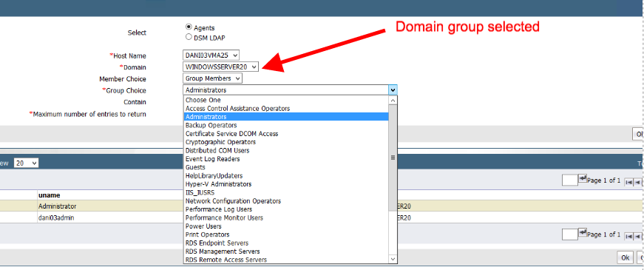Select the DSM LDAP radio button
This screenshot has height=270, width=644.
[189, 37]
